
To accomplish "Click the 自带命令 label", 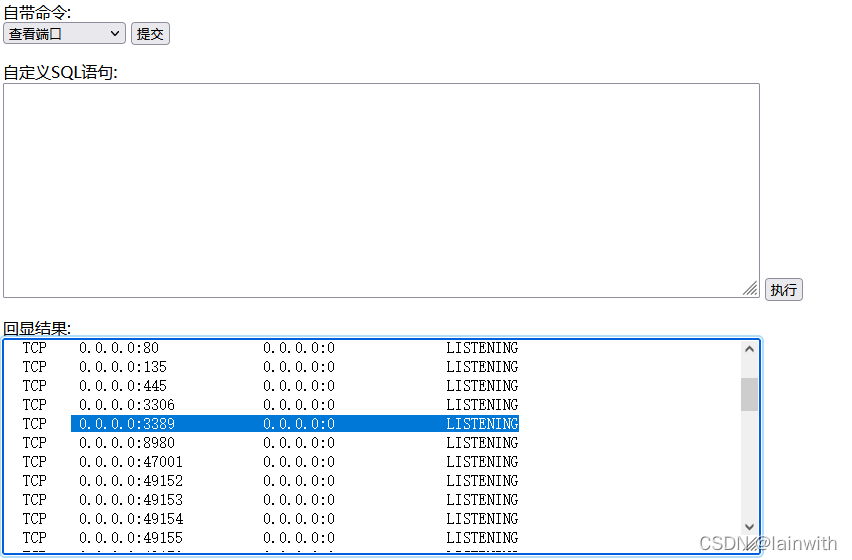I will 37,12.
